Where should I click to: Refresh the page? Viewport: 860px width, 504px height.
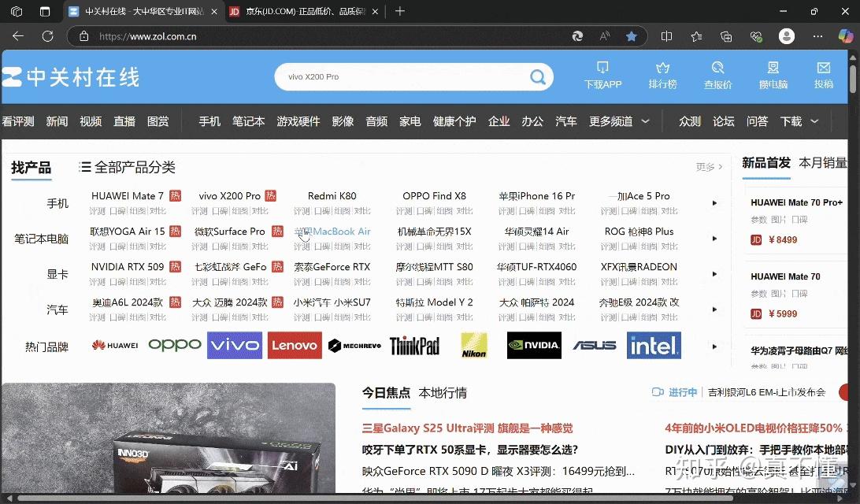pyautogui.click(x=48, y=36)
